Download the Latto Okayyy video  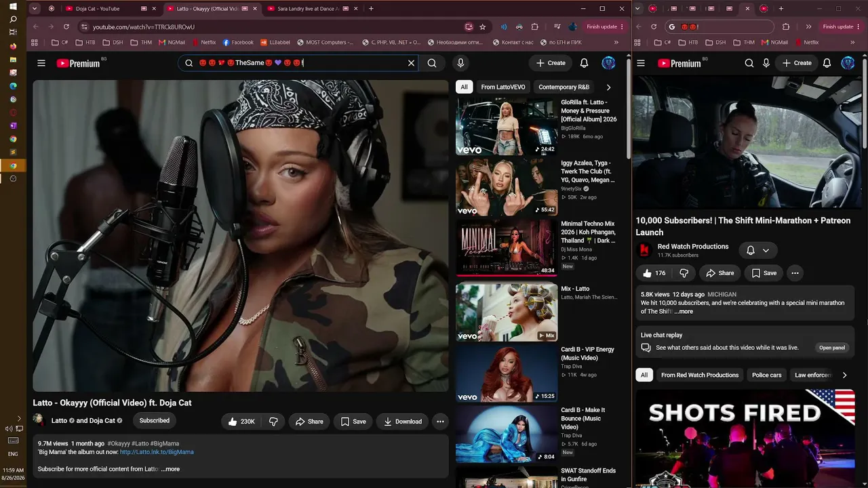402,422
